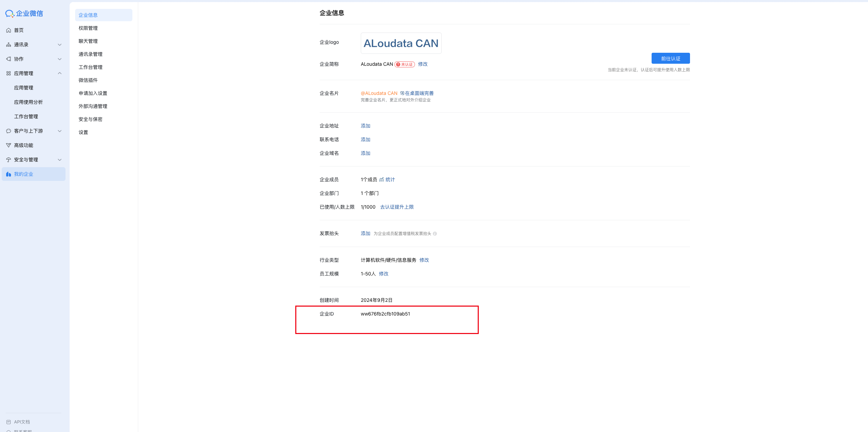Click the building icon beside 我的企业
Viewport: 868px width, 432px height.
coord(9,174)
